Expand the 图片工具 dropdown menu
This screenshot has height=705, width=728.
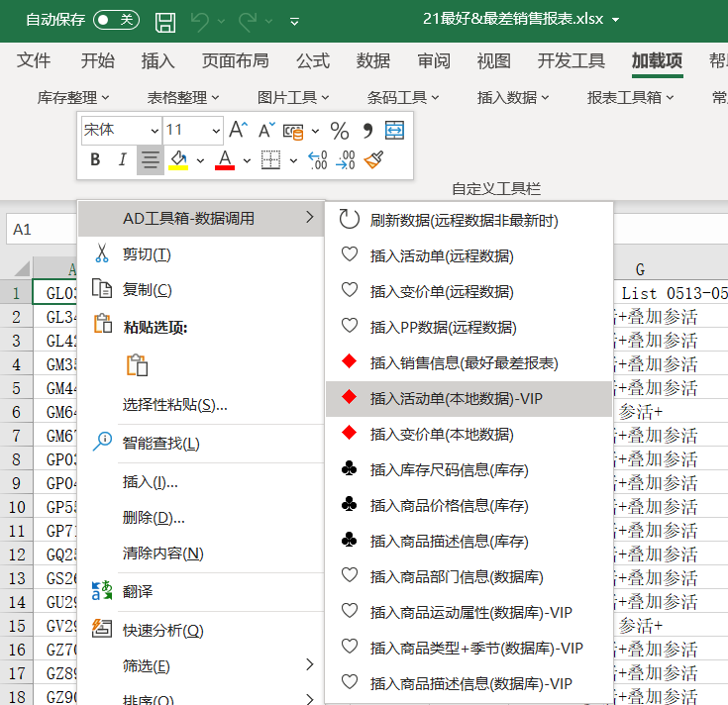(x=293, y=97)
